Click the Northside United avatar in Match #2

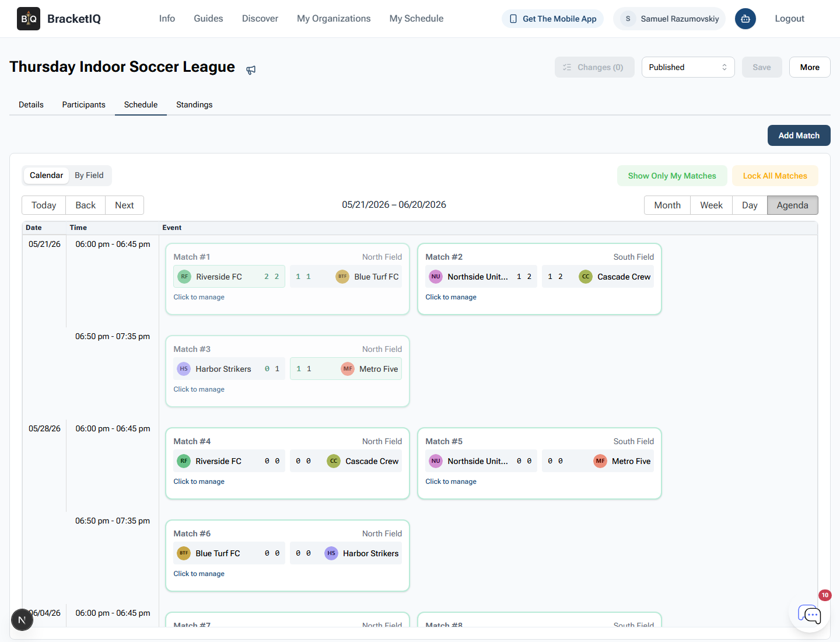436,277
